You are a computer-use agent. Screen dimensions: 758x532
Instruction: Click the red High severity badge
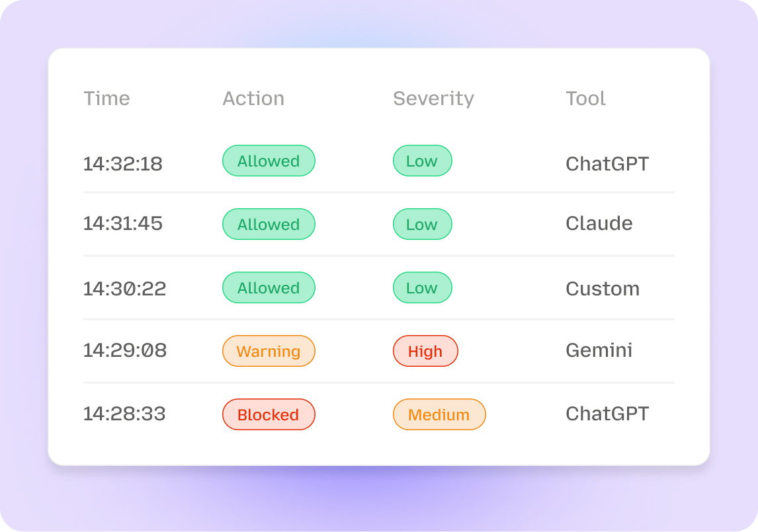425,352
